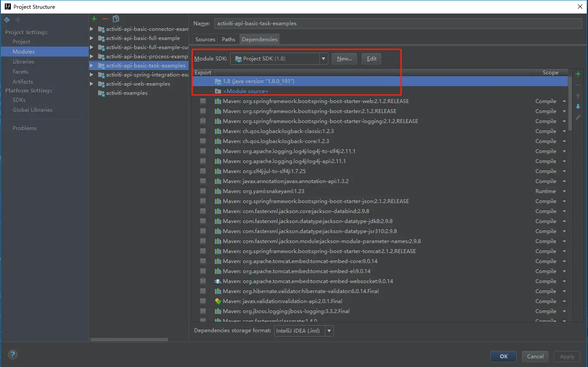Click the library icon for jboss-logging:3.3.2.Final

pos(218,311)
